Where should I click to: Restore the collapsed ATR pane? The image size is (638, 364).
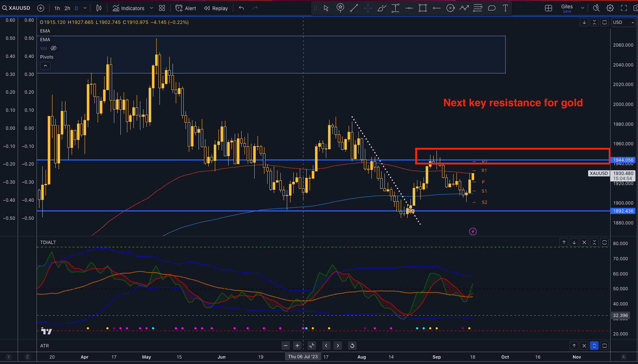594,346
